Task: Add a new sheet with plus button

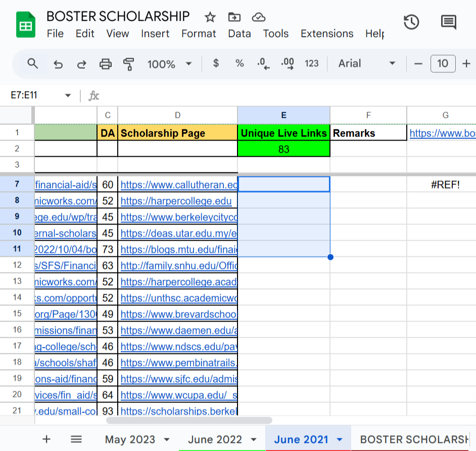Action: pos(46,439)
